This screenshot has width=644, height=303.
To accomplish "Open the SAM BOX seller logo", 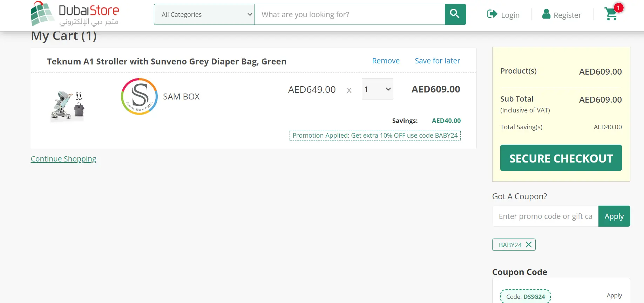I will pyautogui.click(x=139, y=96).
